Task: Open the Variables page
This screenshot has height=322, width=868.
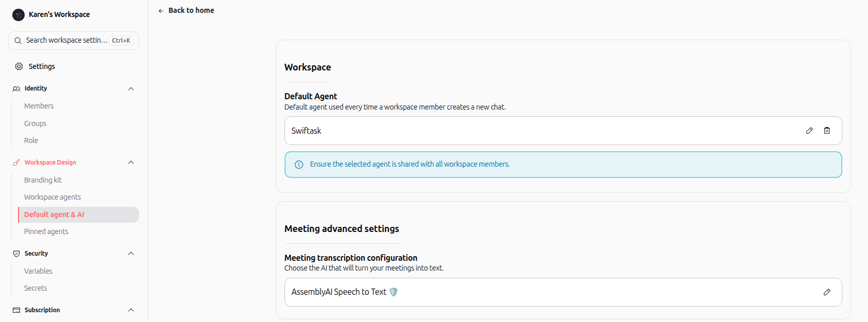Action: click(38, 271)
